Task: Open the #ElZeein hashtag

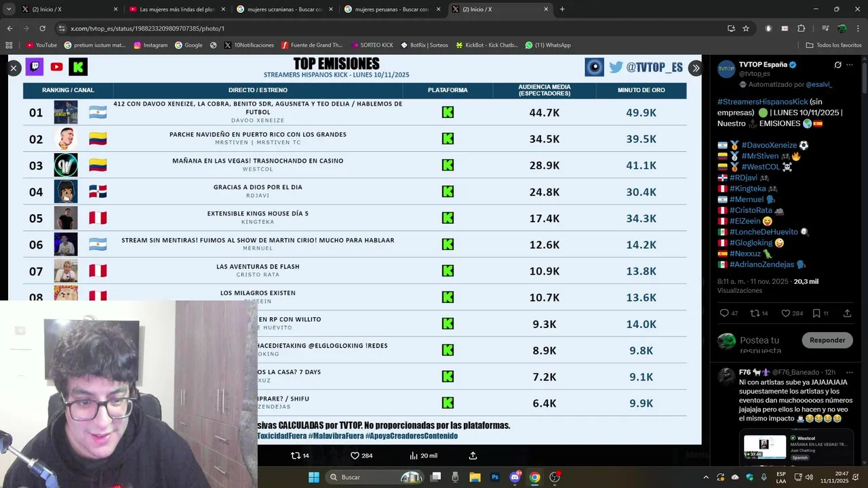Action: point(745,221)
